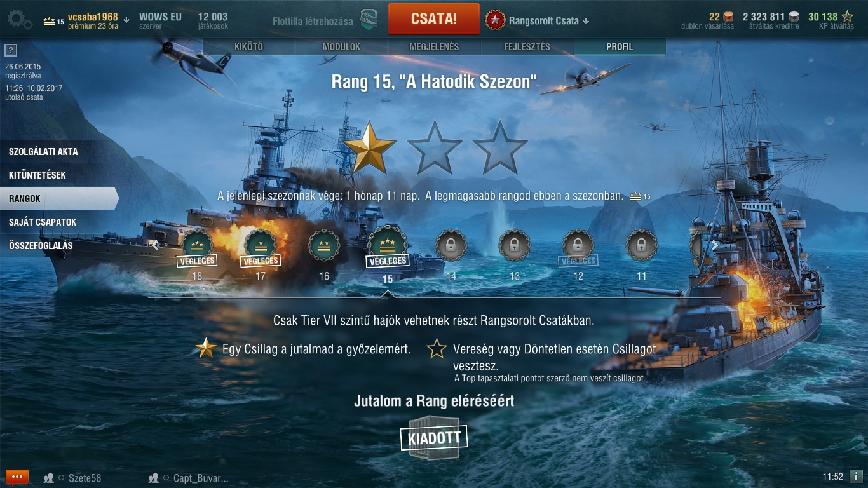The height and width of the screenshot is (488, 868).
Task: Select contact Szete58 in the chat bar
Action: [x=85, y=478]
